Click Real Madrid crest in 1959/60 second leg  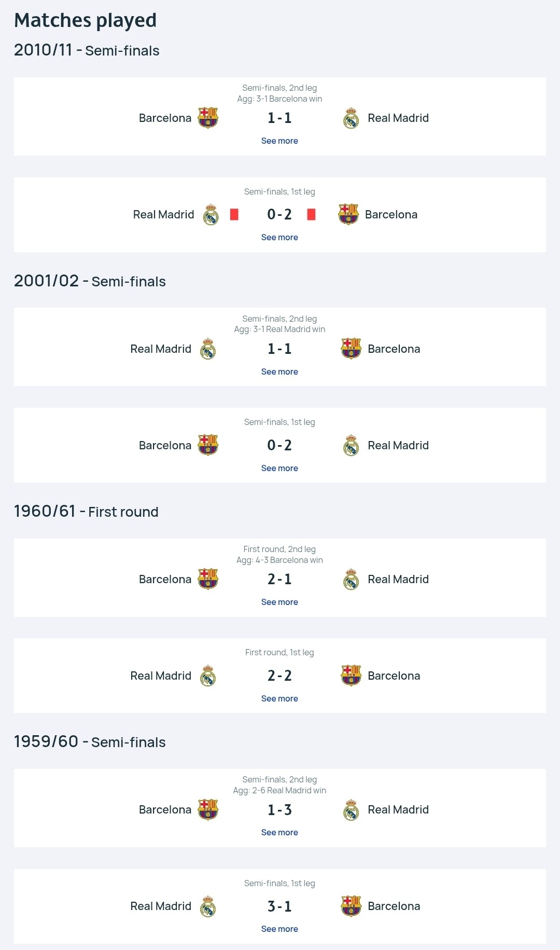pos(351,809)
